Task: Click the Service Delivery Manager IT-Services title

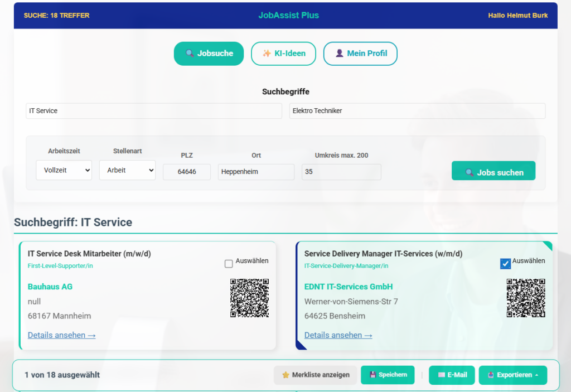Action: 384,254
